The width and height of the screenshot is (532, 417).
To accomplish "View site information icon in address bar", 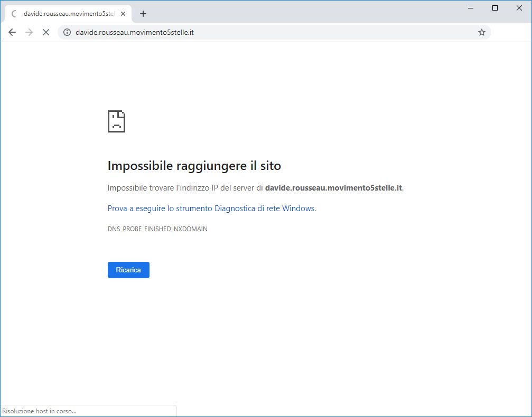I will coord(67,32).
